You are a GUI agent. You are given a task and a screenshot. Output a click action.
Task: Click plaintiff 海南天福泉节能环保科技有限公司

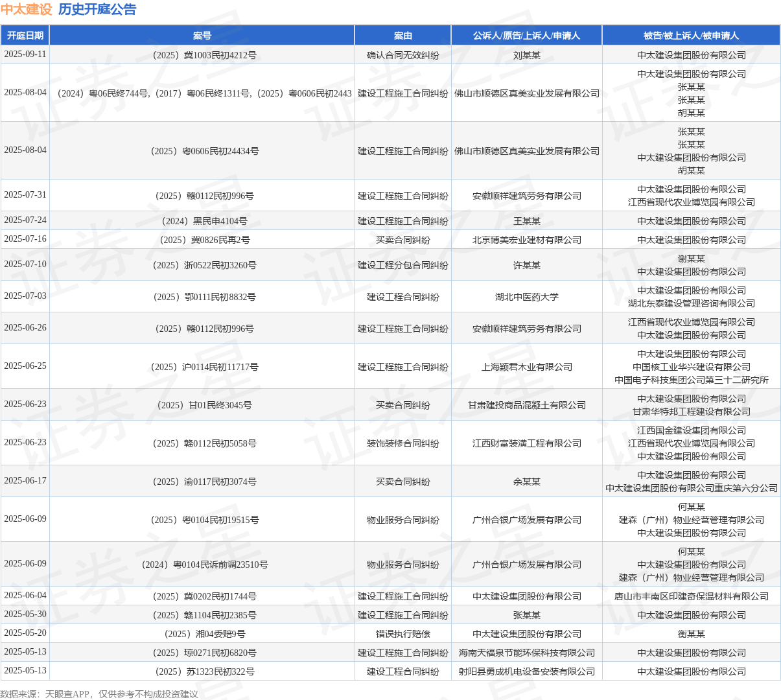click(x=527, y=653)
